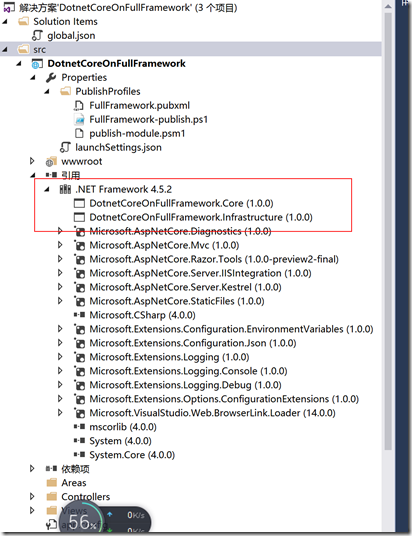Click the scrollbar up arrow

coord(388,6)
